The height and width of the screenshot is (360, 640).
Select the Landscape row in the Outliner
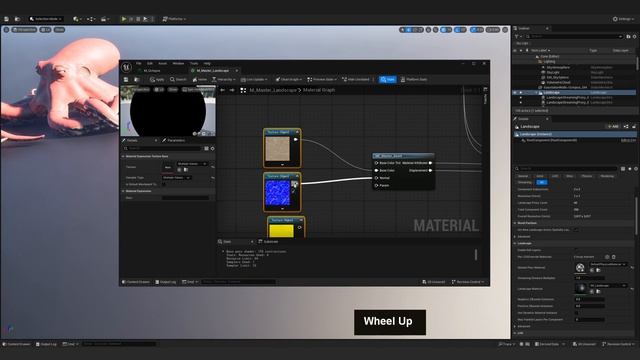(573, 93)
